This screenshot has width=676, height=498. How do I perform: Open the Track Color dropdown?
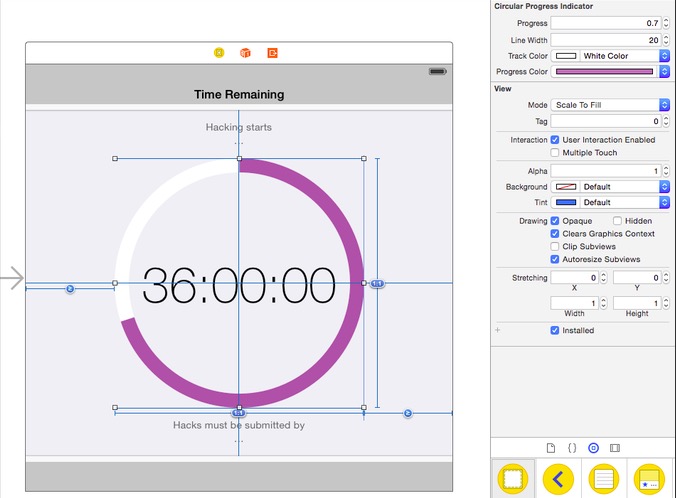[664, 56]
